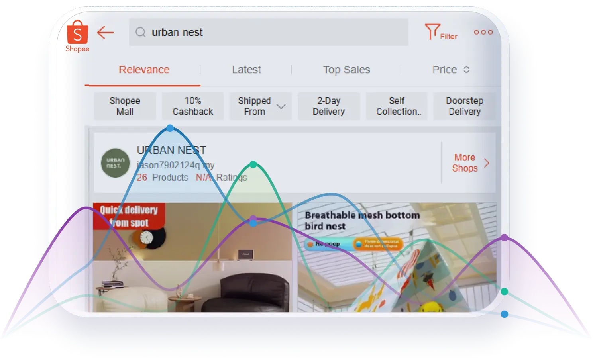
Task: Click the More Shops chevron arrow
Action: tap(487, 163)
